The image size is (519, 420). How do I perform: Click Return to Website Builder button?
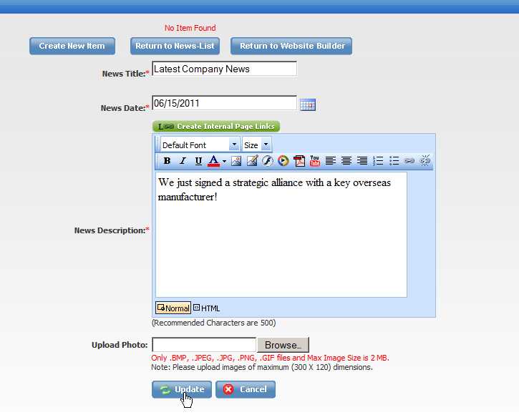tap(291, 46)
